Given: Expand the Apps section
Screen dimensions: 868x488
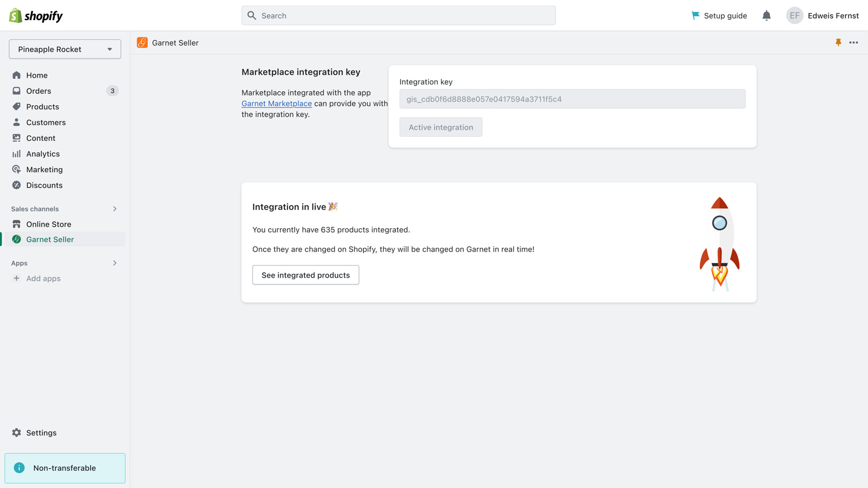Looking at the screenshot, I should click(114, 263).
